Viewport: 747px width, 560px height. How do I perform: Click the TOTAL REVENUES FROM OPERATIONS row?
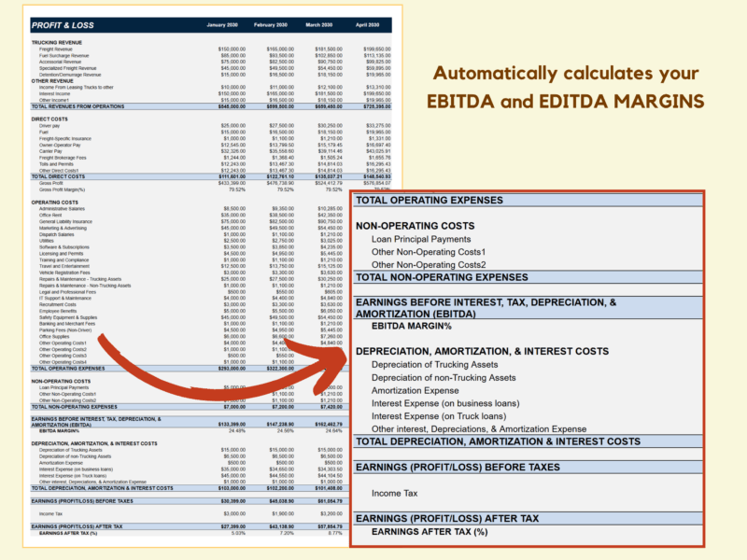tap(211, 106)
